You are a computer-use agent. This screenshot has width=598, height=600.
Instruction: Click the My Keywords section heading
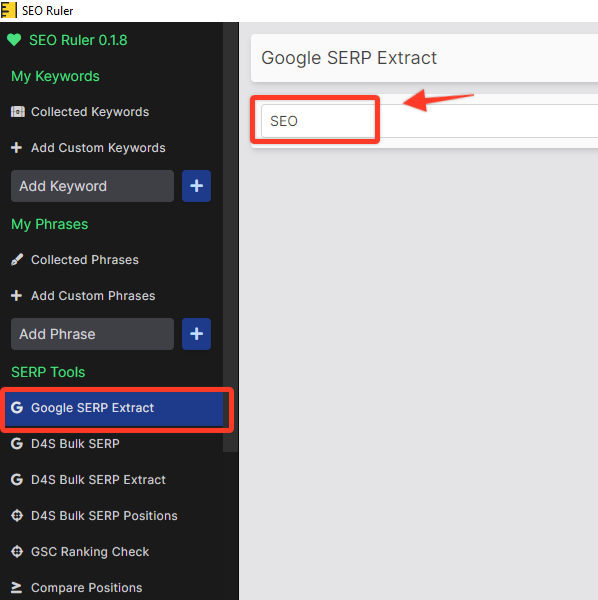(55, 76)
